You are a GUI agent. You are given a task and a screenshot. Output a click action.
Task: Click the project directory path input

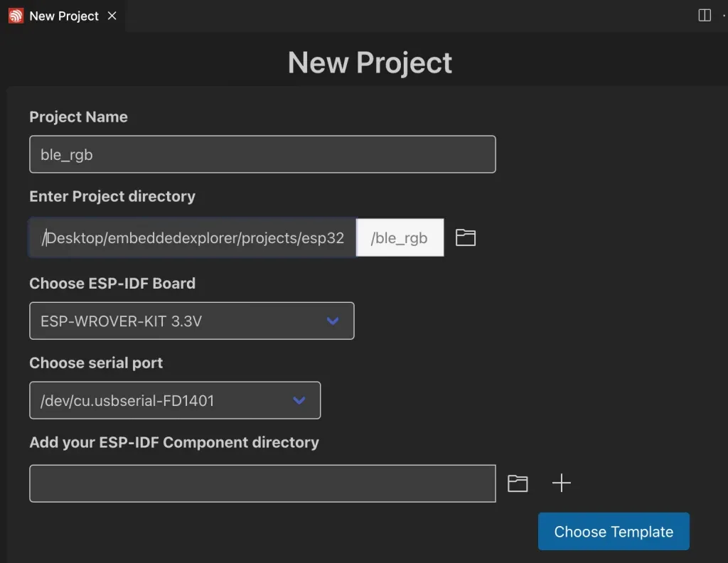(192, 237)
